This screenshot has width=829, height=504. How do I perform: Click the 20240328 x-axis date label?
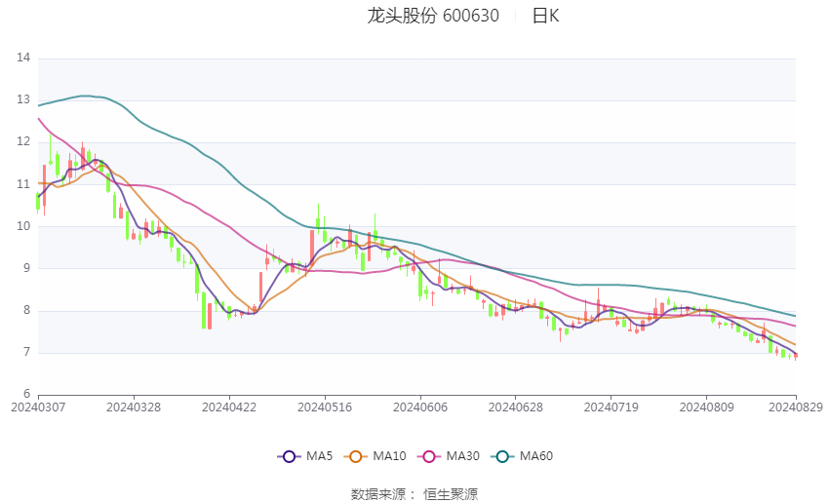click(134, 407)
